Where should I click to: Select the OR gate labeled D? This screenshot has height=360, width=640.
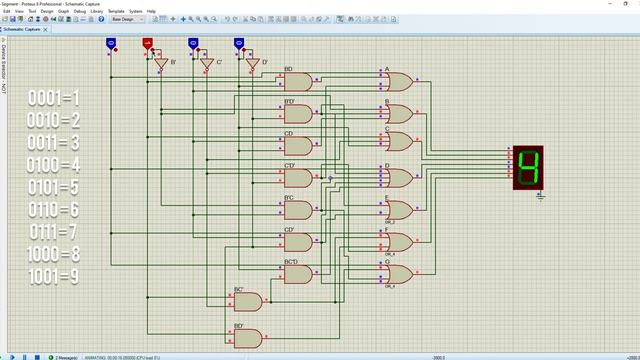coord(400,178)
